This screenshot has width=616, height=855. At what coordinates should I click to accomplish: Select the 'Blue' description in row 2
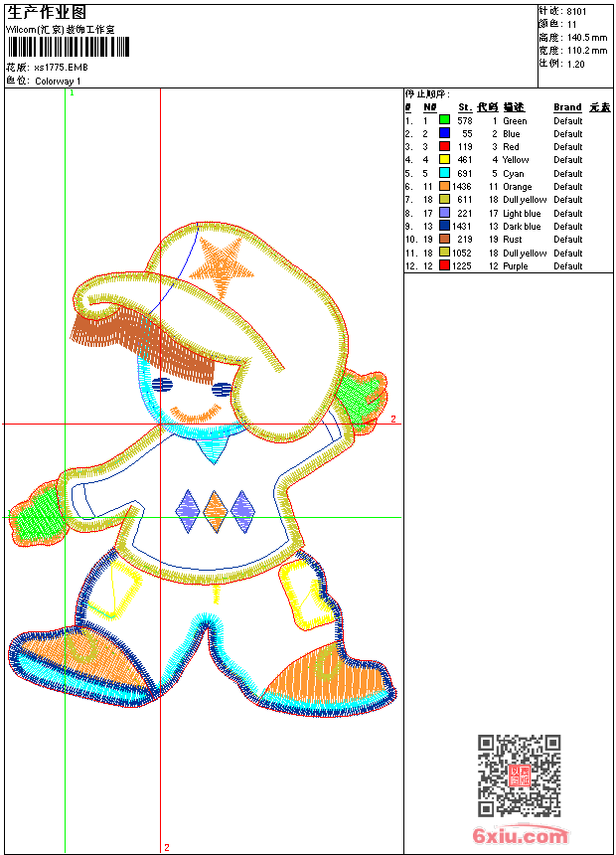pyautogui.click(x=512, y=134)
